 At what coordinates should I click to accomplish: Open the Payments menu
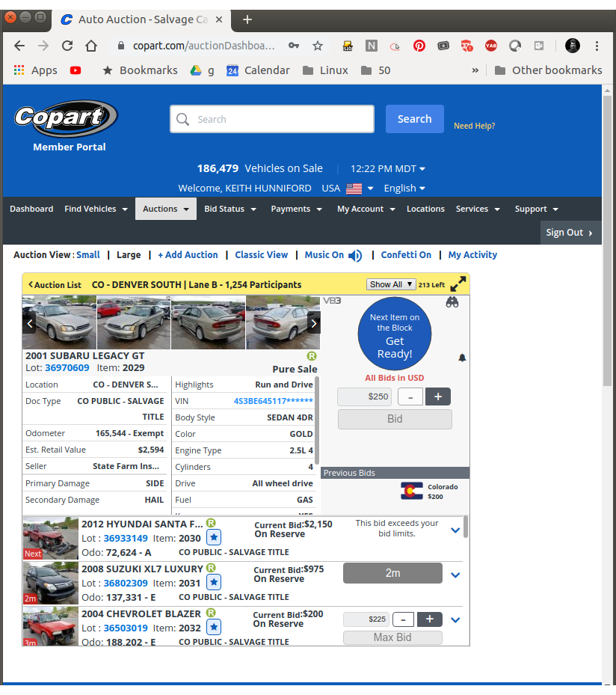(x=296, y=209)
